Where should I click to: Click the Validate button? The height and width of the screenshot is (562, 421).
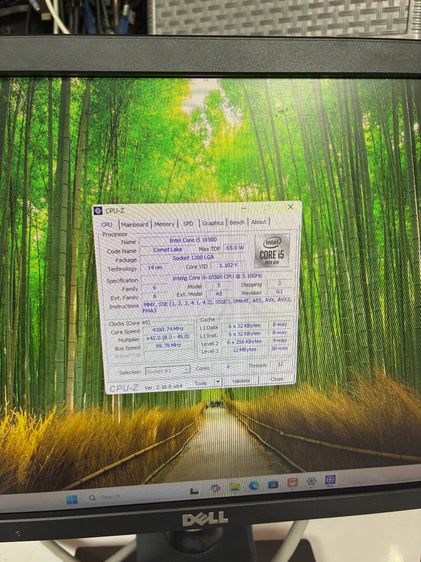(241, 381)
